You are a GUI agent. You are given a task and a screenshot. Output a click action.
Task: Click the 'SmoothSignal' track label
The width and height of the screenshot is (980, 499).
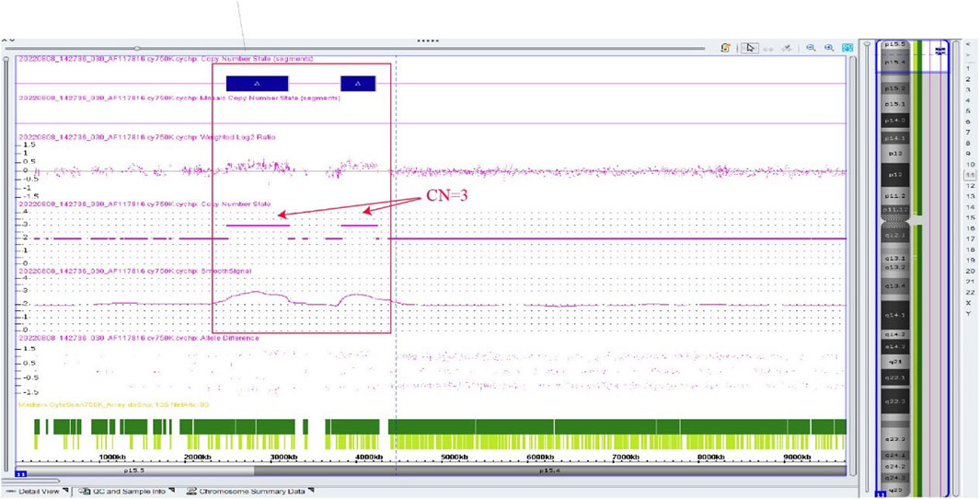point(135,273)
